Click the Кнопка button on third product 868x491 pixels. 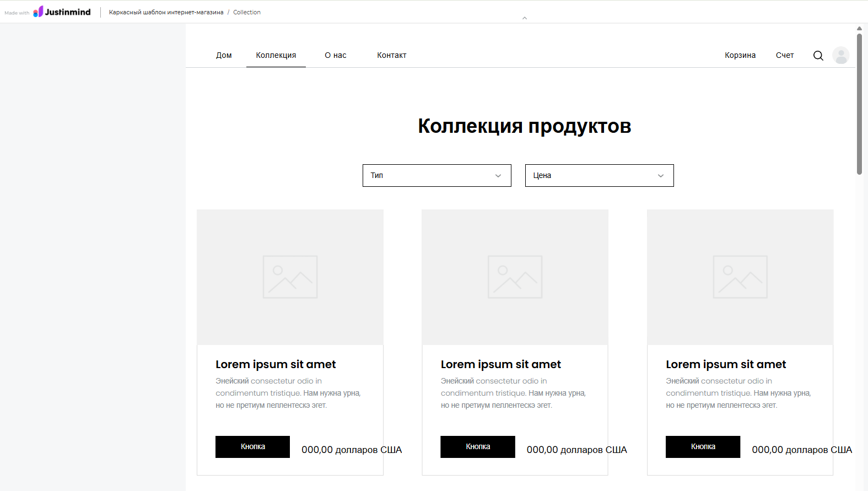click(703, 447)
